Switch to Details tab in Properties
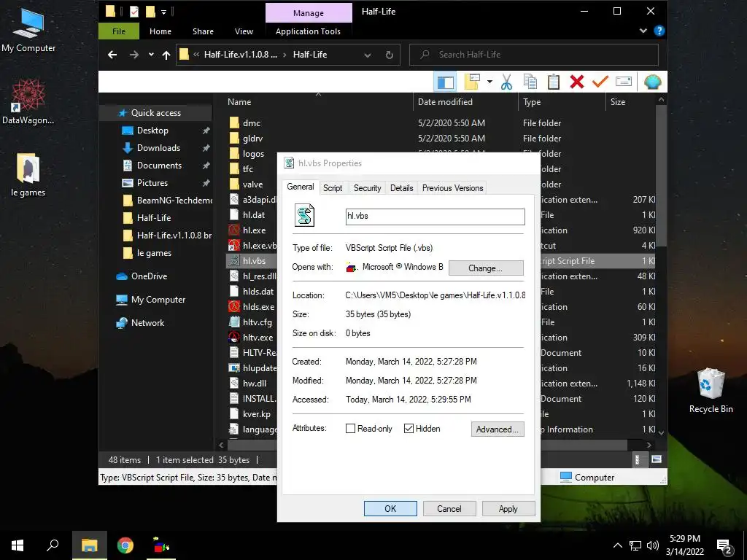 (402, 188)
